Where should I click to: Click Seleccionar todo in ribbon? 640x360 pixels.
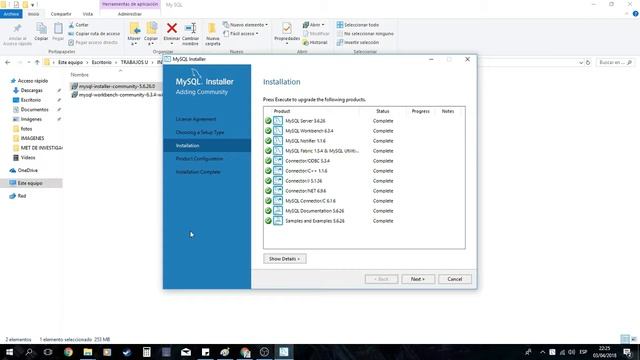358,25
